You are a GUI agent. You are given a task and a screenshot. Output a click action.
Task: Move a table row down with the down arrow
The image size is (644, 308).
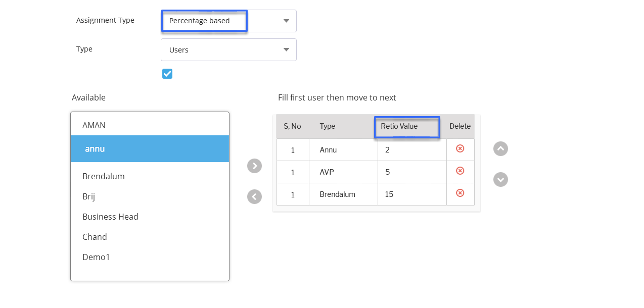coord(500,179)
